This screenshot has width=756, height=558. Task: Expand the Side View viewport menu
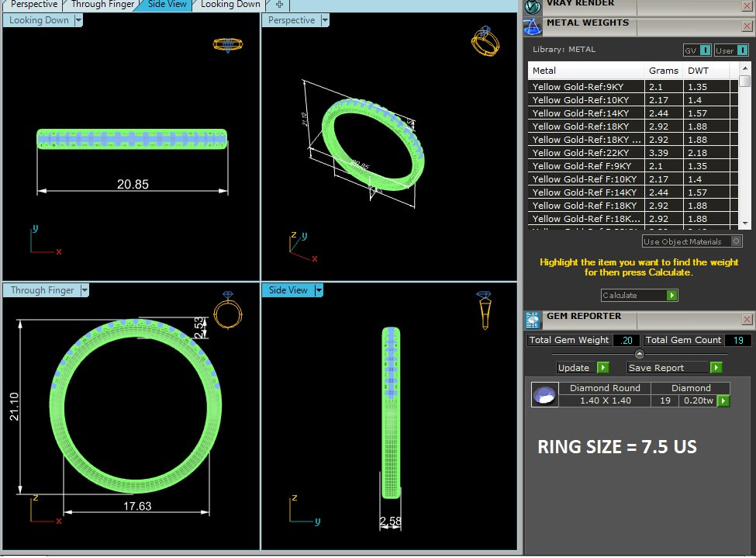point(319,290)
